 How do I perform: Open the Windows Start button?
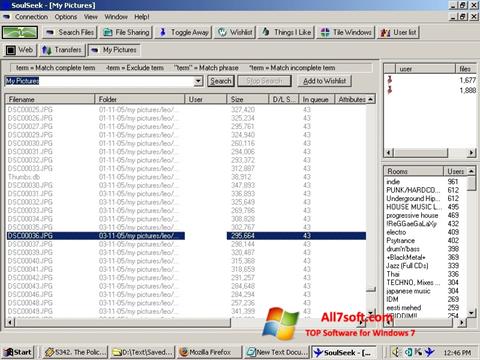19,352
